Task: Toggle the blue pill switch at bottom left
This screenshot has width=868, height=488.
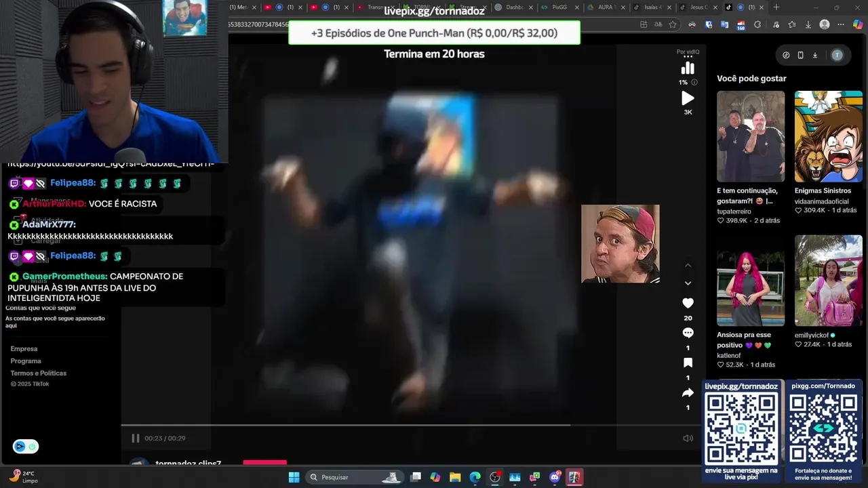Action: pyautogui.click(x=26, y=447)
